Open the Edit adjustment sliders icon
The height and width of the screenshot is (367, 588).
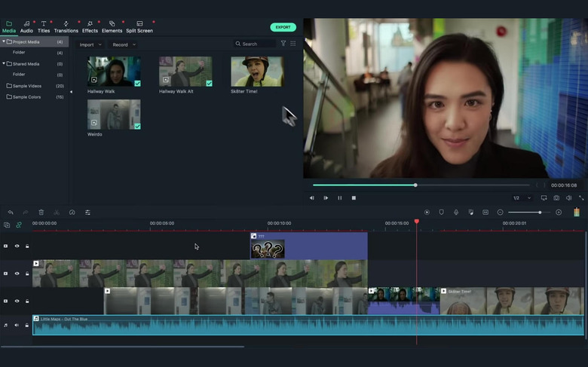tap(87, 213)
